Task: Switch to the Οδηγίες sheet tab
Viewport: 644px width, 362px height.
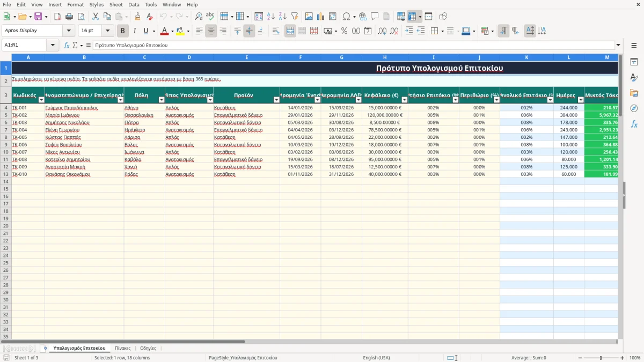Action: (x=148, y=348)
